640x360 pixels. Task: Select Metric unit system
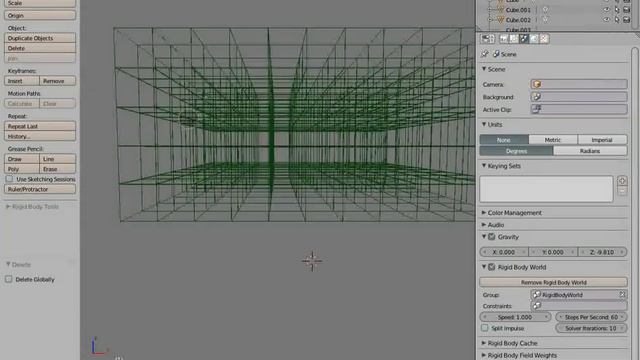(553, 140)
